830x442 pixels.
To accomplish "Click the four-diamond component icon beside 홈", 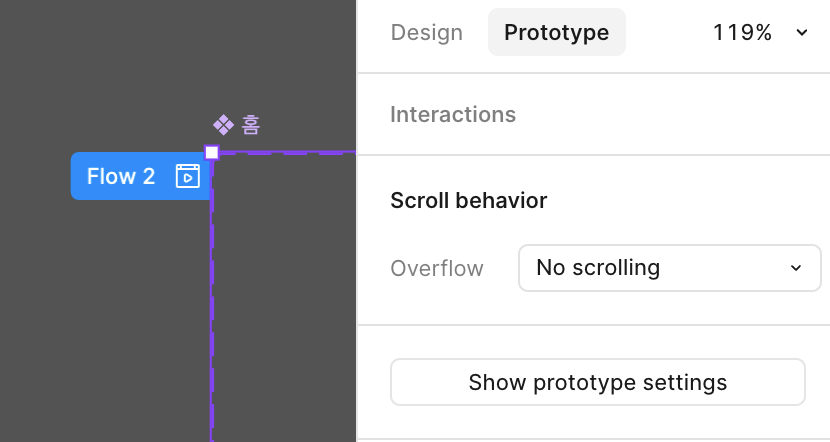I will (223, 125).
